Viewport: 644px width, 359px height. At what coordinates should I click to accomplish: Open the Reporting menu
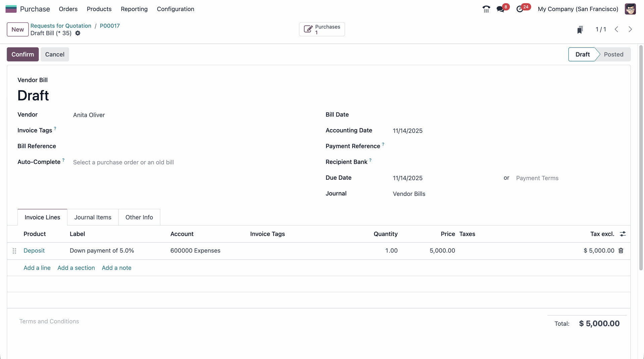click(x=134, y=9)
